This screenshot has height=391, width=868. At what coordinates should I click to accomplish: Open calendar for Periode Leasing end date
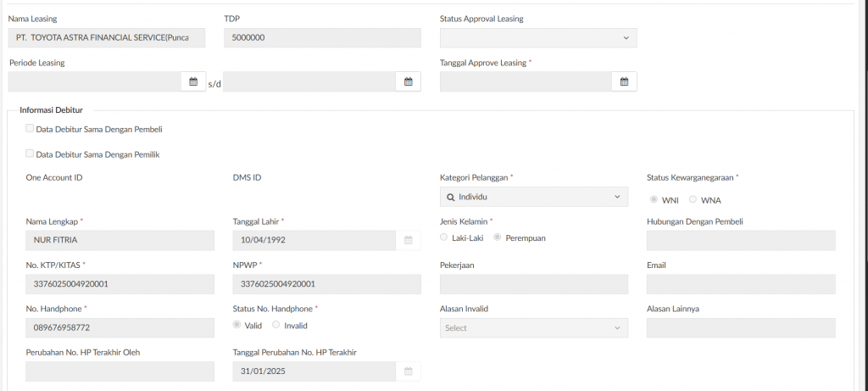coord(408,81)
